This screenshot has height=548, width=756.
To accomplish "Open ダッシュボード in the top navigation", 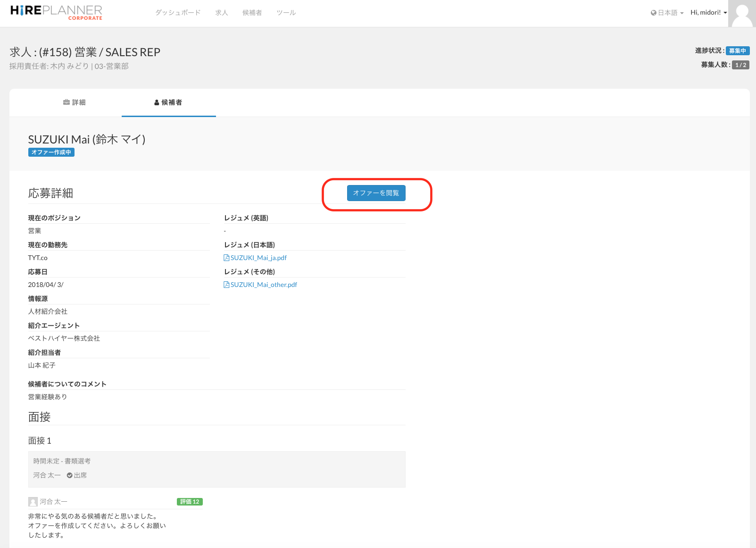I will 178,13.
